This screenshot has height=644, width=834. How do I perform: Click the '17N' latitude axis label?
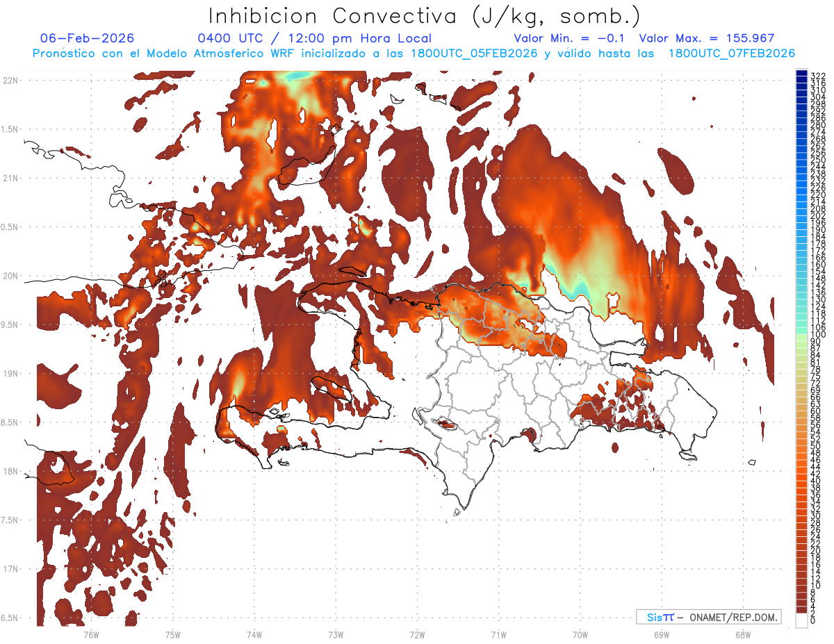point(10,569)
